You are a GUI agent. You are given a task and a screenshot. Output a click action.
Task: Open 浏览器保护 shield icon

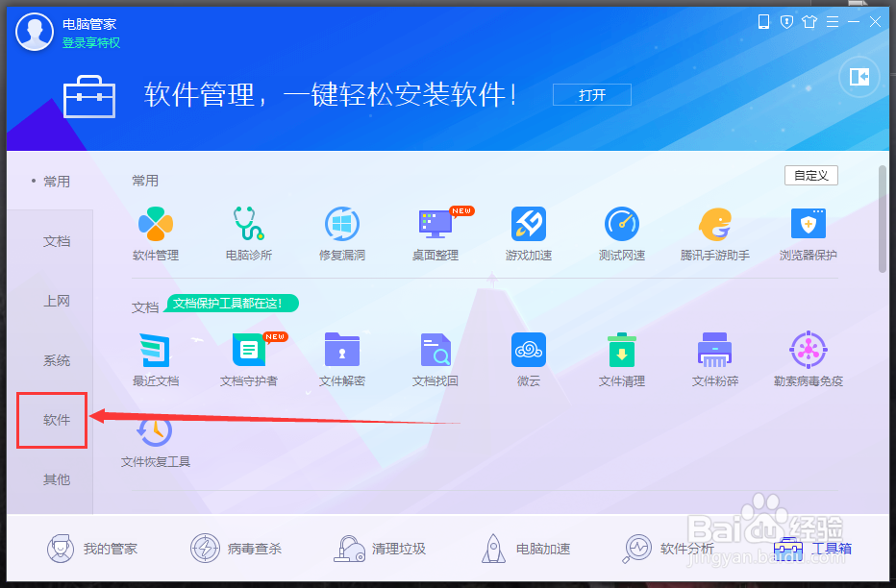coord(808,224)
